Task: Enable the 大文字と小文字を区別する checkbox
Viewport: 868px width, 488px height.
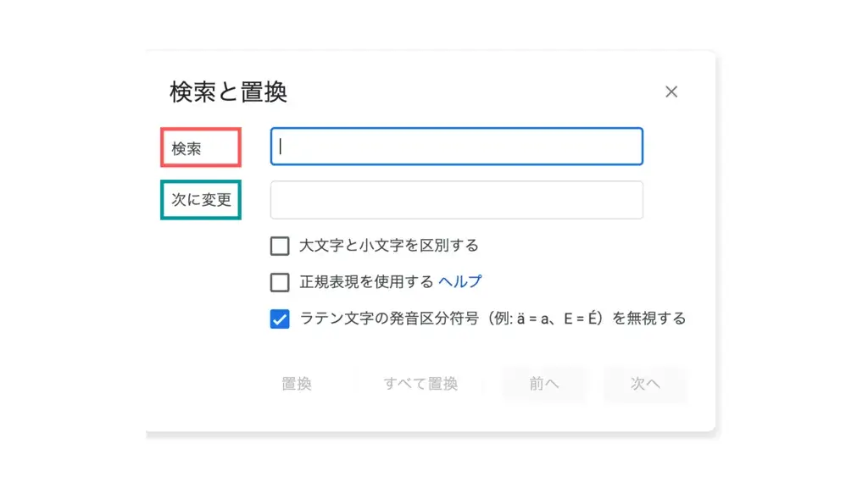Action: pos(280,246)
